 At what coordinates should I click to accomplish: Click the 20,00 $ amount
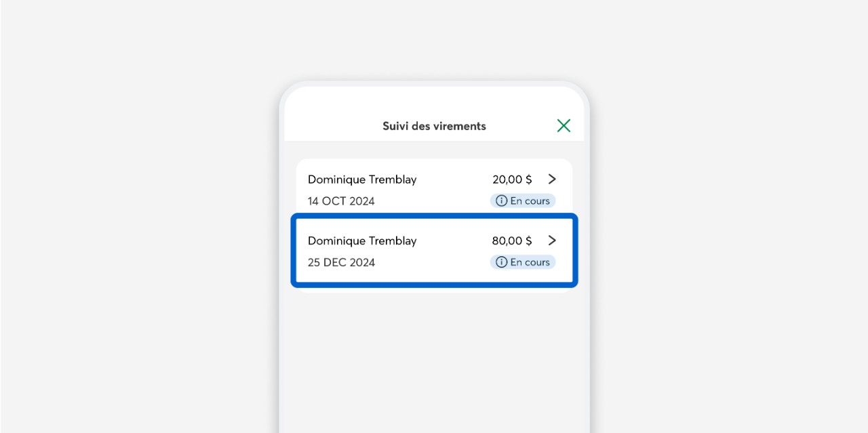[512, 180]
